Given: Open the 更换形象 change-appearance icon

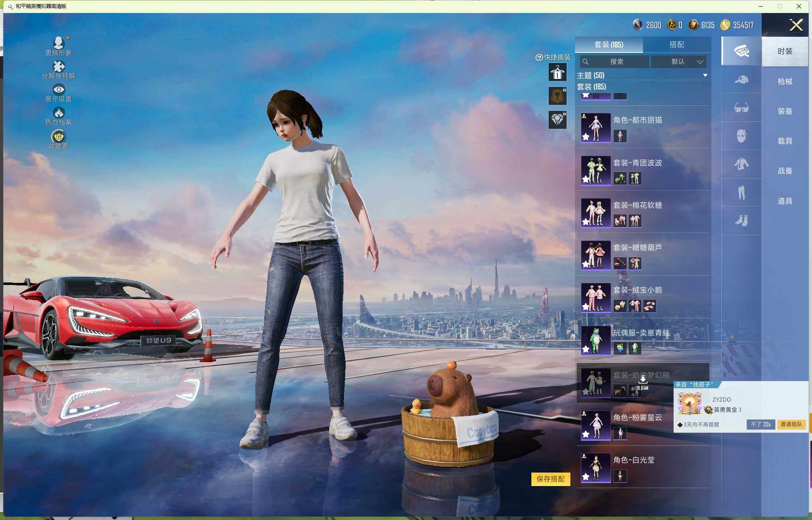Looking at the screenshot, I should tap(58, 43).
